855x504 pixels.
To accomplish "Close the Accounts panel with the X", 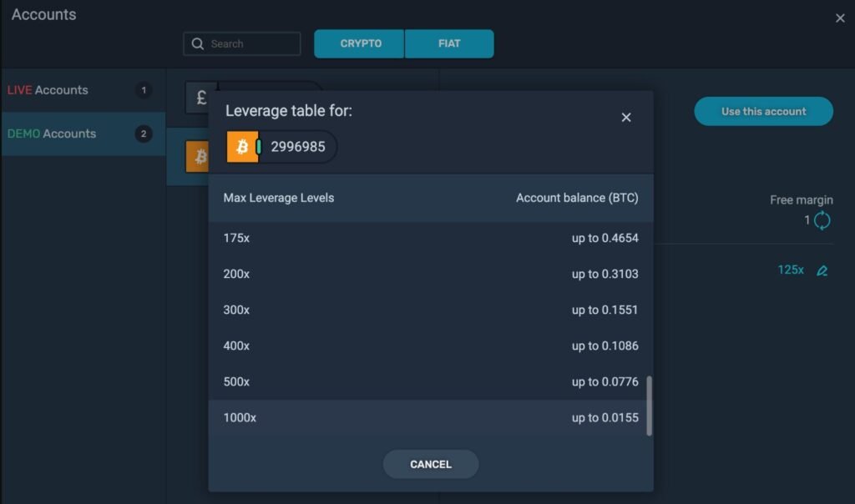I will tap(840, 18).
